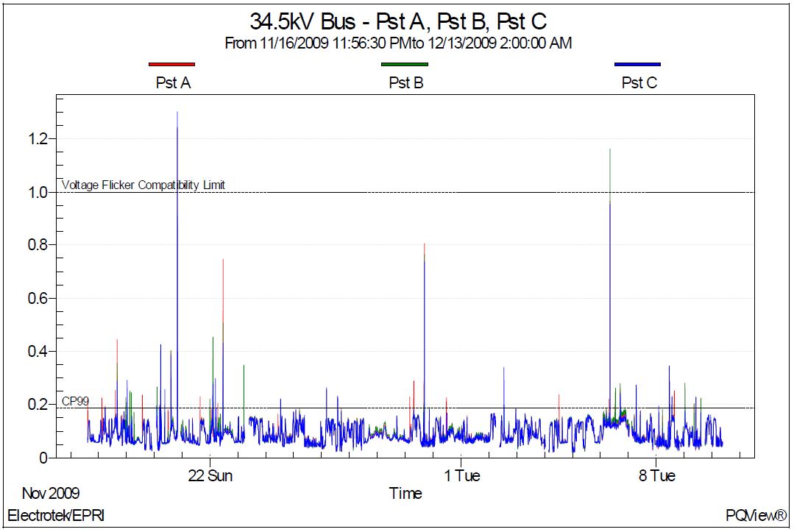Click the 0.6 y-axis tick value
Viewport: 794px width, 532px height.
pyautogui.click(x=38, y=298)
